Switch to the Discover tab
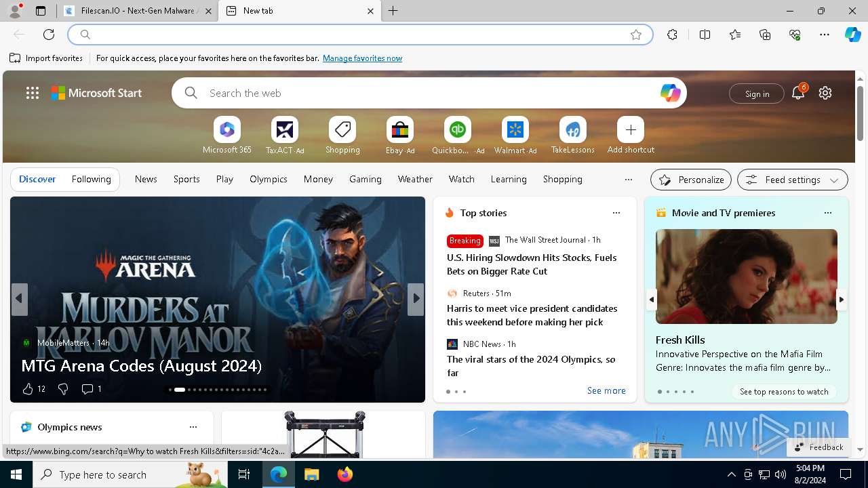Screen dimensions: 868x488 point(37,179)
